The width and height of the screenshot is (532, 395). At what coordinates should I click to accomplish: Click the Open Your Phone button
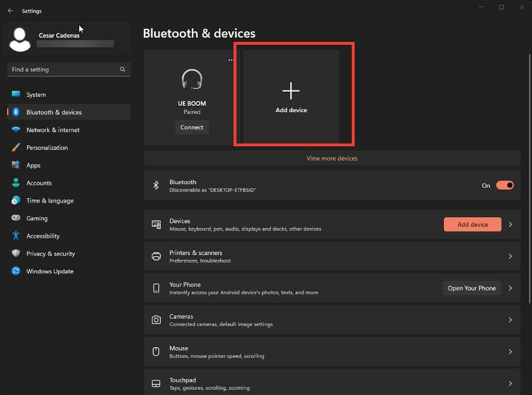tap(471, 288)
